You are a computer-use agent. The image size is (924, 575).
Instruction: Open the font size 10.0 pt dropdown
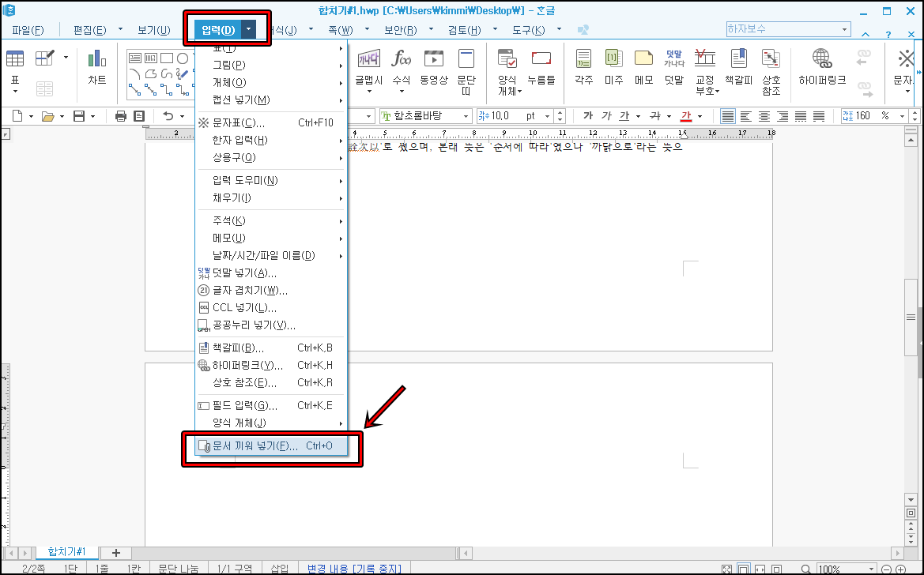click(x=548, y=116)
